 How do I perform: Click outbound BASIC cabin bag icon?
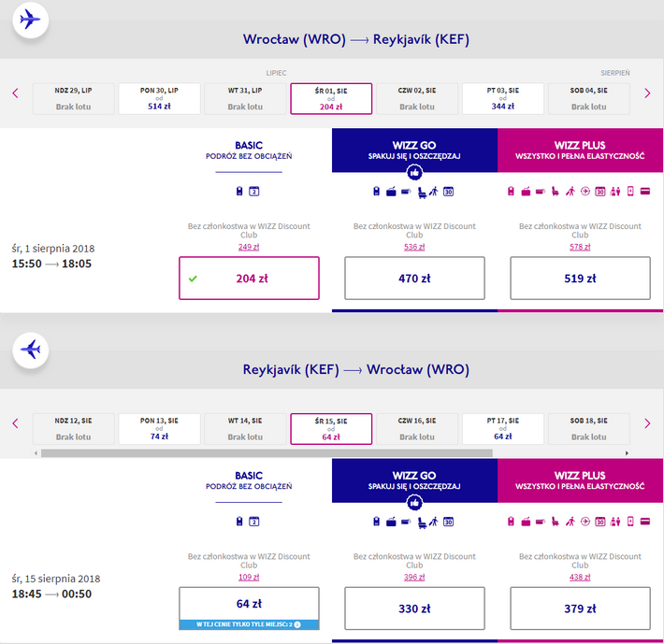(239, 192)
